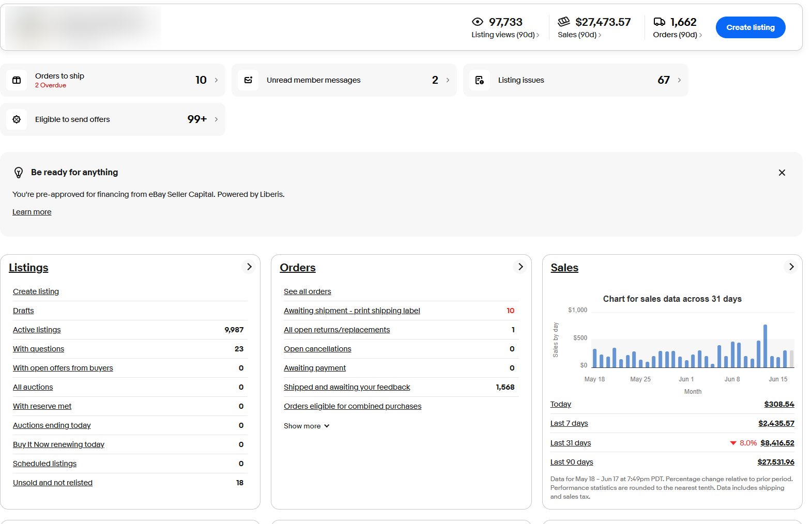Click the Orders truck icon

point(660,22)
